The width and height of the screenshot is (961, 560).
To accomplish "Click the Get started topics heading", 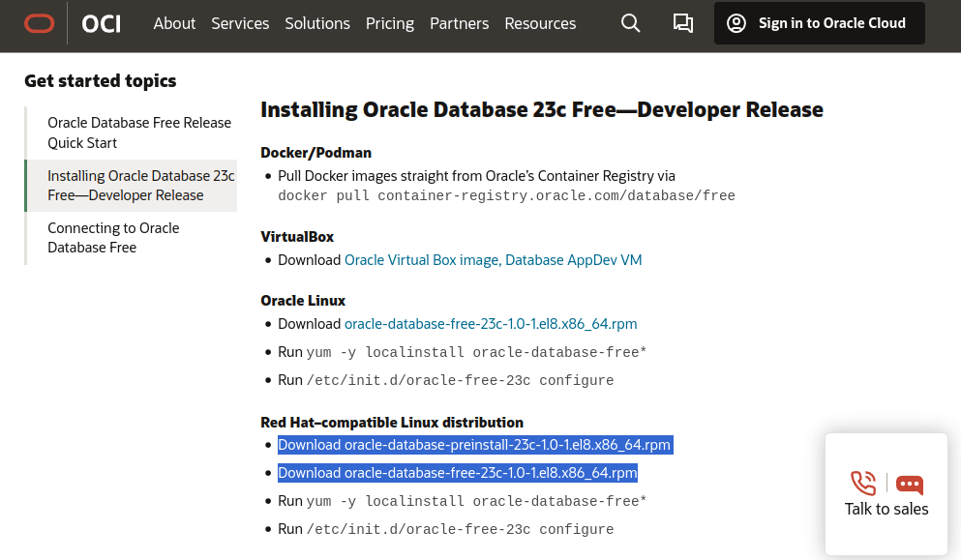I will (101, 81).
